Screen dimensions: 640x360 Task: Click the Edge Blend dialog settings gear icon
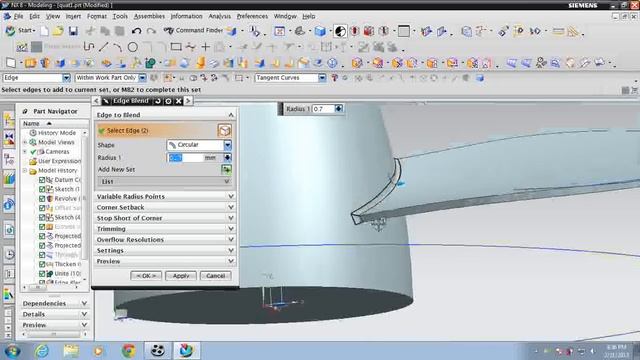(168, 101)
